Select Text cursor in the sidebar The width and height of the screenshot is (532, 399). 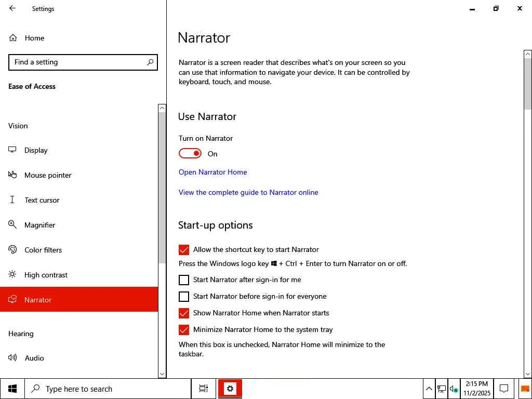(x=79, y=200)
